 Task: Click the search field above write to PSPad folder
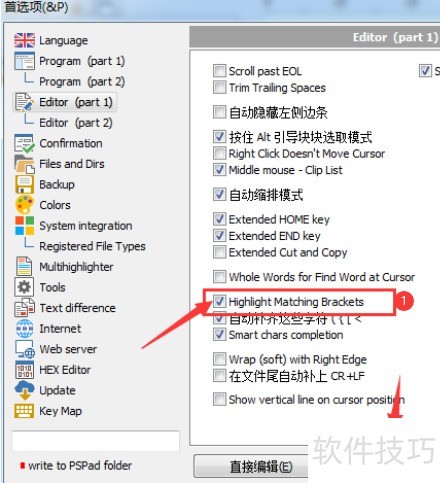(x=96, y=441)
